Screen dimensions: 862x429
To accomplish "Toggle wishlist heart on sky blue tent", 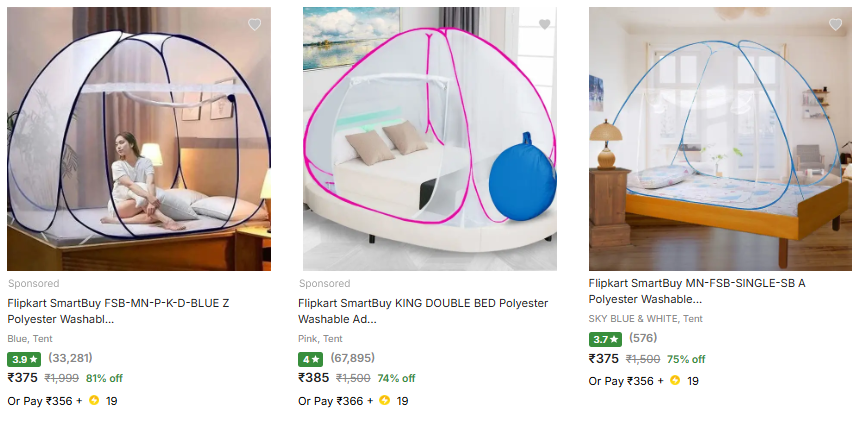I will click(835, 24).
